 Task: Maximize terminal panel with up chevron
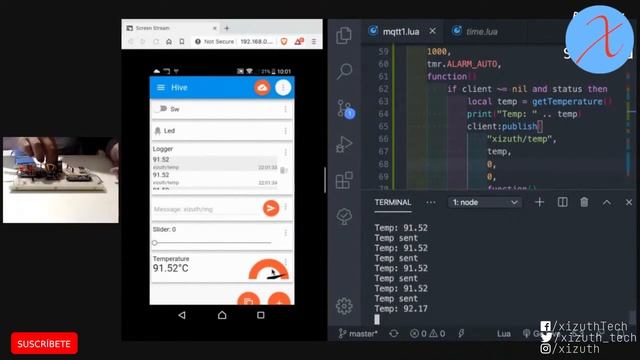pos(607,202)
